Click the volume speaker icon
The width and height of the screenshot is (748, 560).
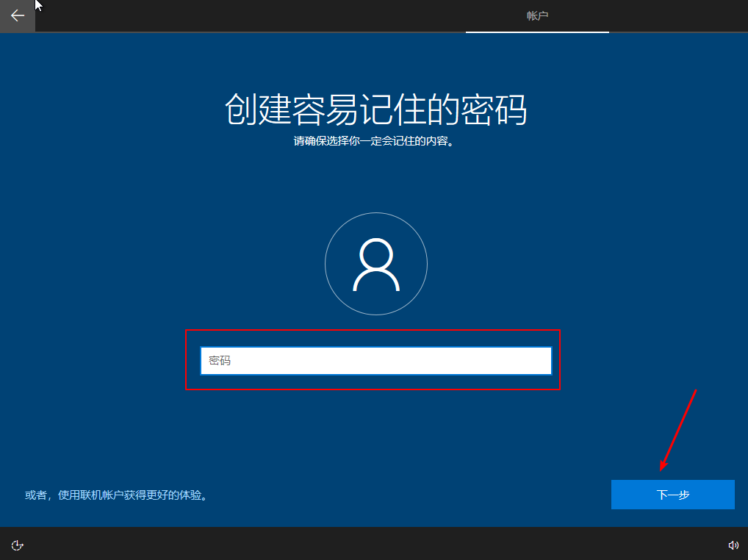733,545
